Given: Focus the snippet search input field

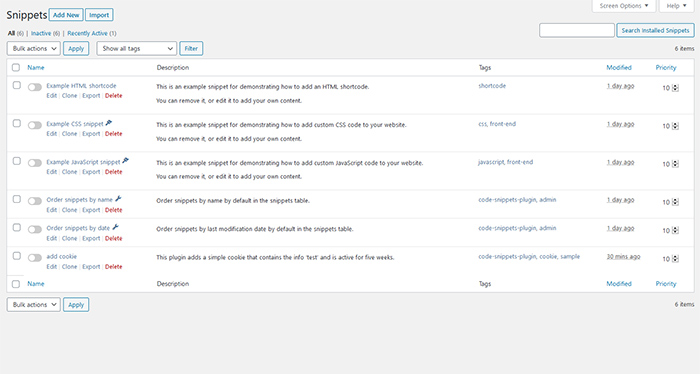Looking at the screenshot, I should (577, 30).
